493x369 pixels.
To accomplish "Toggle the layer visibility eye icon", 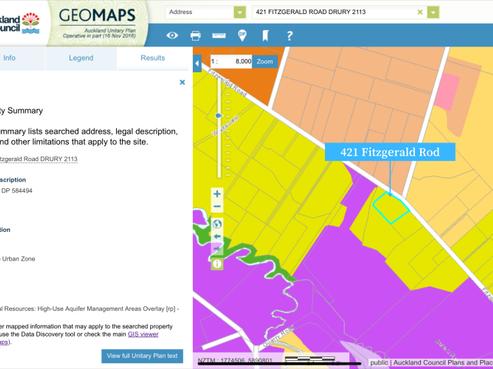I will point(172,35).
